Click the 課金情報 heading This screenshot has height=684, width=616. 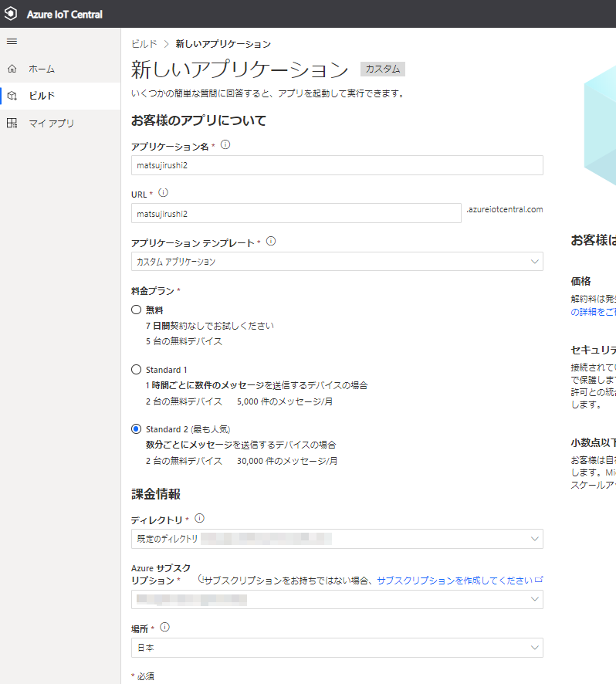(x=156, y=494)
